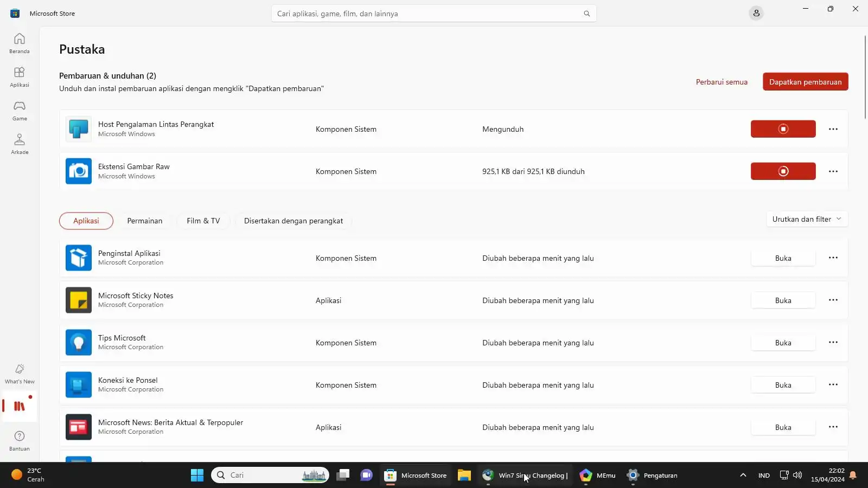Viewport: 868px width, 488px height.
Task: Click '925,1 KB dari 925,1 KB diunduh' status
Action: 533,172
